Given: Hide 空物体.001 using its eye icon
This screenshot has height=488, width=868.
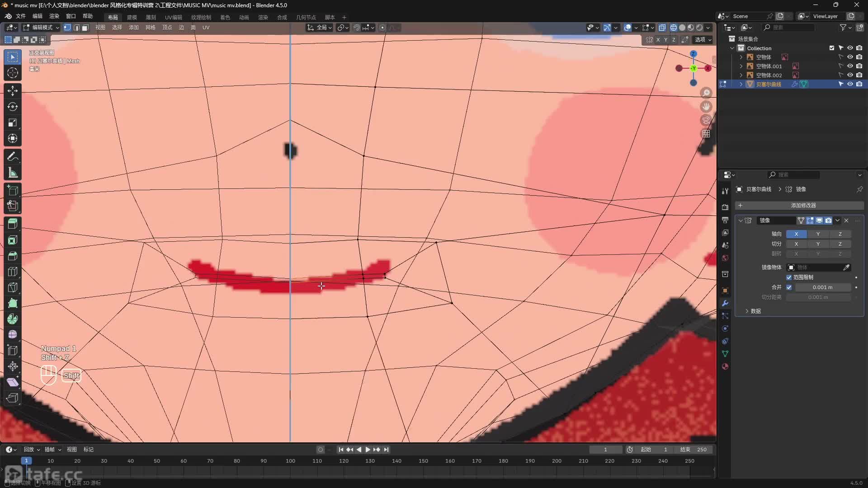Looking at the screenshot, I should (850, 66).
